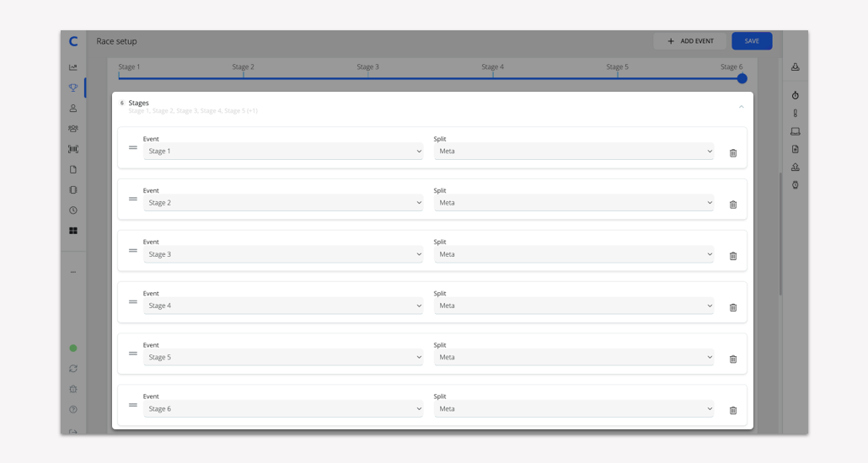This screenshot has width=868, height=463.
Task: Open the Event dropdown showing Stage 3
Action: (283, 254)
